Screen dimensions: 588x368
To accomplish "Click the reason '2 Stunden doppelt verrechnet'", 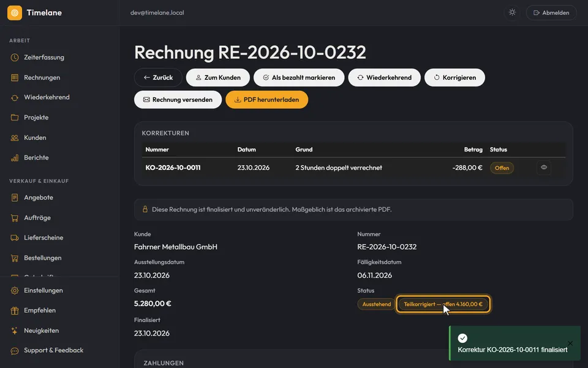I will pos(339,168).
